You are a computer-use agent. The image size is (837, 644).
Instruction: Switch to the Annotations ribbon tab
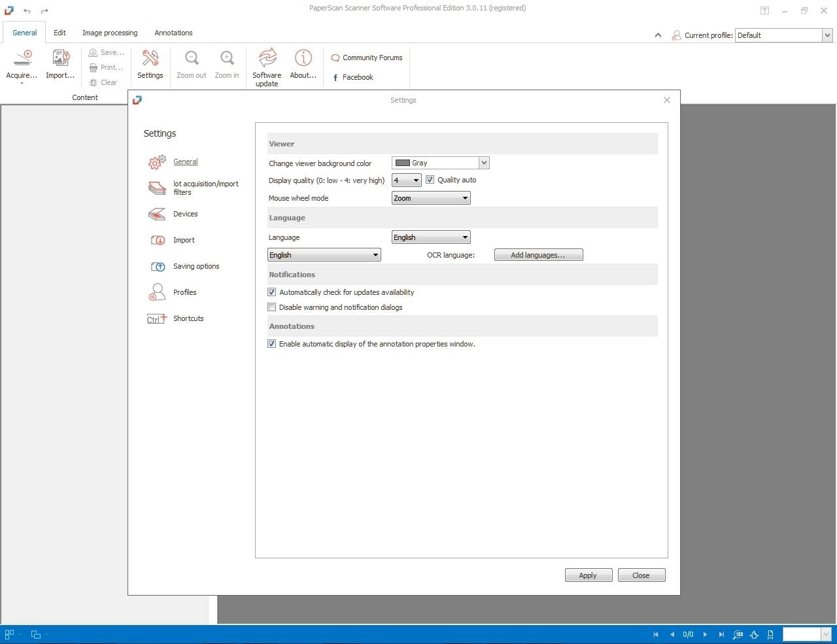[x=173, y=33]
